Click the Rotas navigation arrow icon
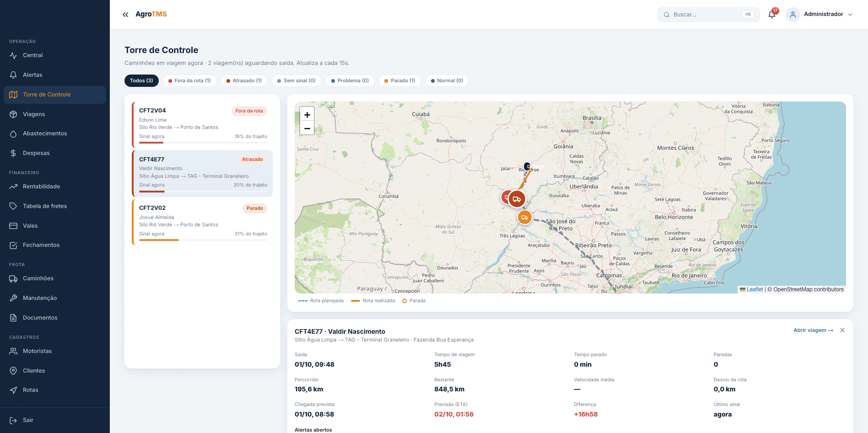The image size is (868, 433). 13,390
